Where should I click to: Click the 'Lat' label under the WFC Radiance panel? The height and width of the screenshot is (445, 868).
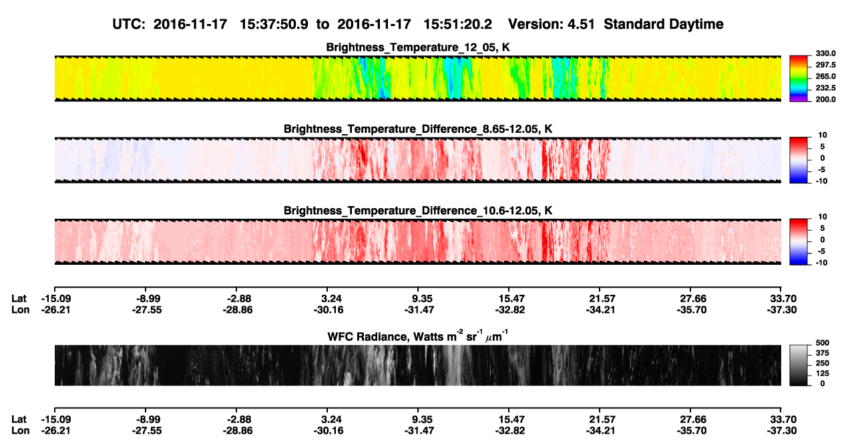19,419
